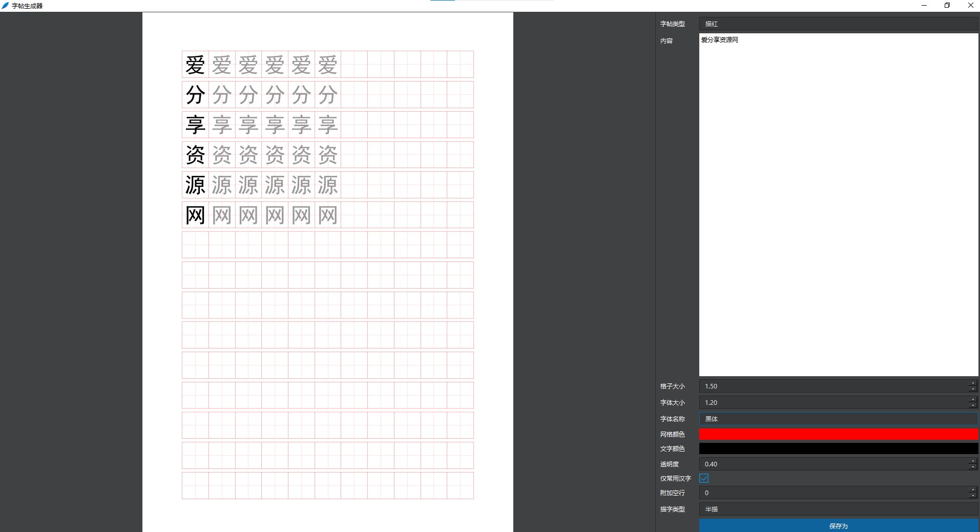Uncheck the 仅常用汉字 checkbox
Viewport: 980px width, 532px height.
[704, 478]
